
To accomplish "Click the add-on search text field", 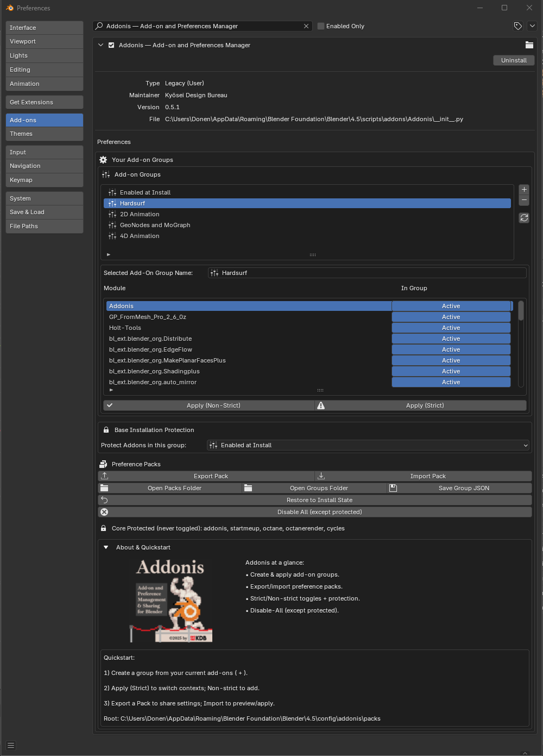I will click(203, 26).
